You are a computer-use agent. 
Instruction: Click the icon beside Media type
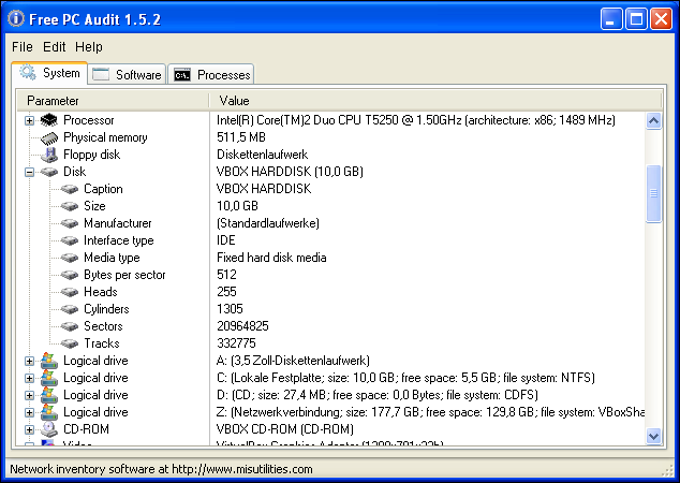pos(69,258)
